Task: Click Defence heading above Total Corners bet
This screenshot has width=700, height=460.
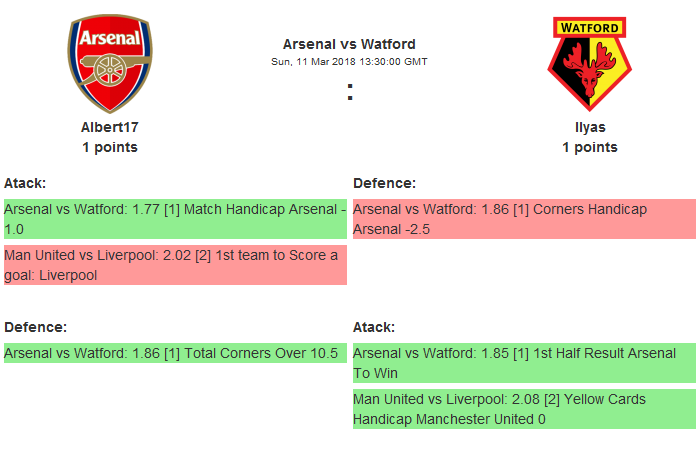Action: [35, 327]
